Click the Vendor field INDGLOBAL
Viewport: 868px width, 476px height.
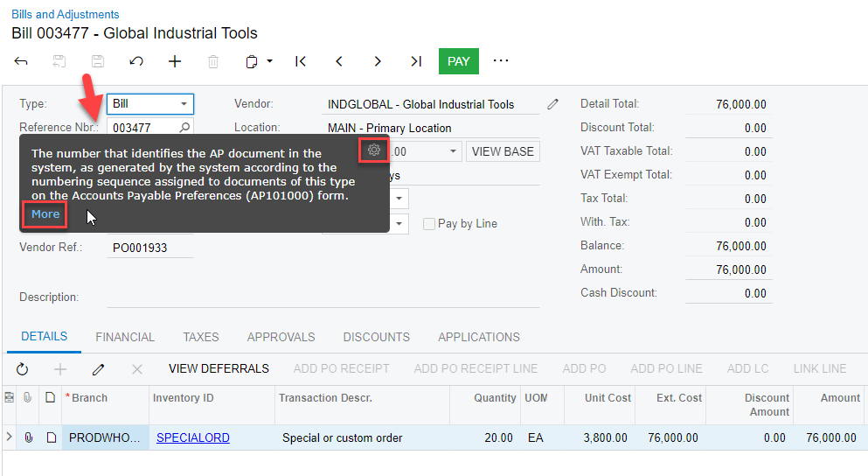coord(431,104)
